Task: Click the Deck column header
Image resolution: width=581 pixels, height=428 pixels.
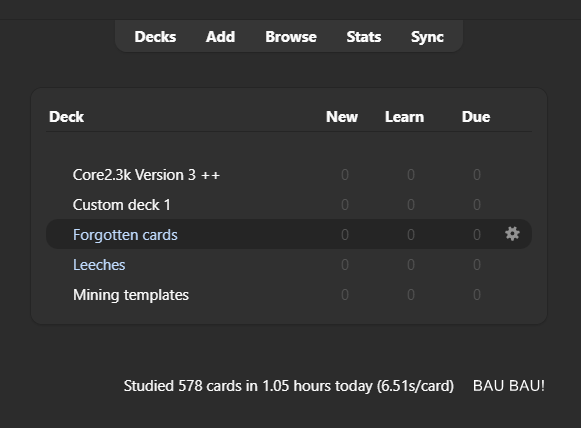Action: click(x=66, y=117)
